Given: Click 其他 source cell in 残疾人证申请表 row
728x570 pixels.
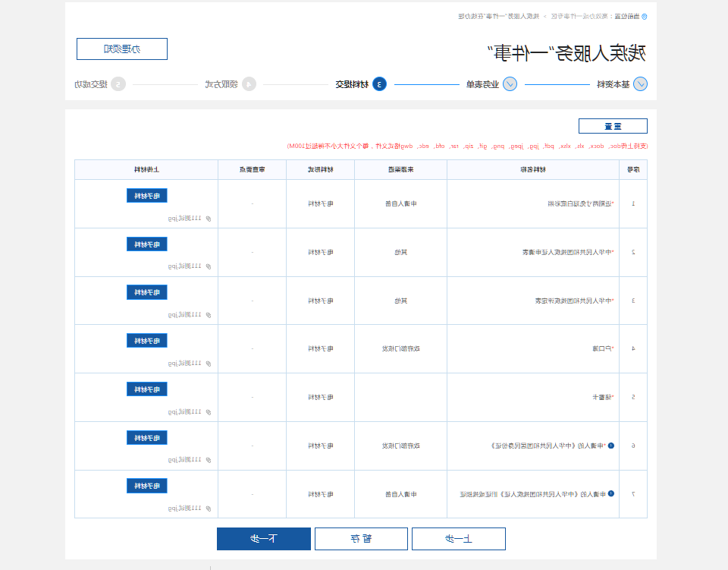Looking at the screenshot, I should click(400, 252).
